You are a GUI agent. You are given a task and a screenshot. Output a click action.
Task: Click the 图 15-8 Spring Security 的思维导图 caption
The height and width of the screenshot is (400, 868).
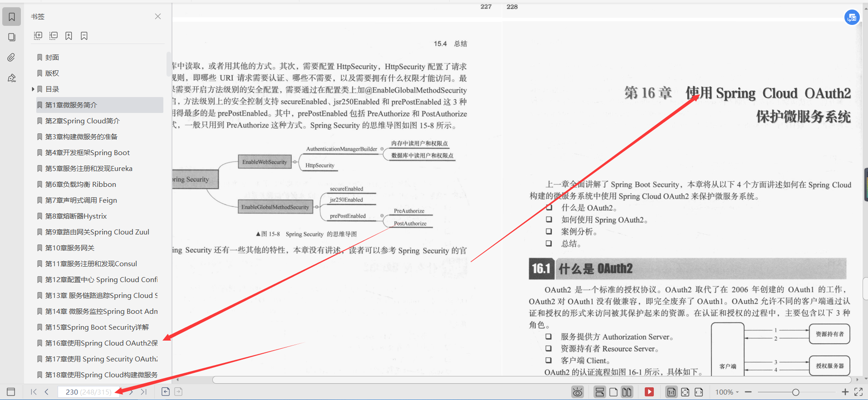click(306, 234)
